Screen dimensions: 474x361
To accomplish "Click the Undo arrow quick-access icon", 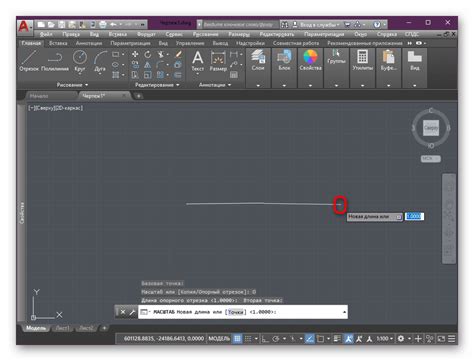I will [x=113, y=24].
